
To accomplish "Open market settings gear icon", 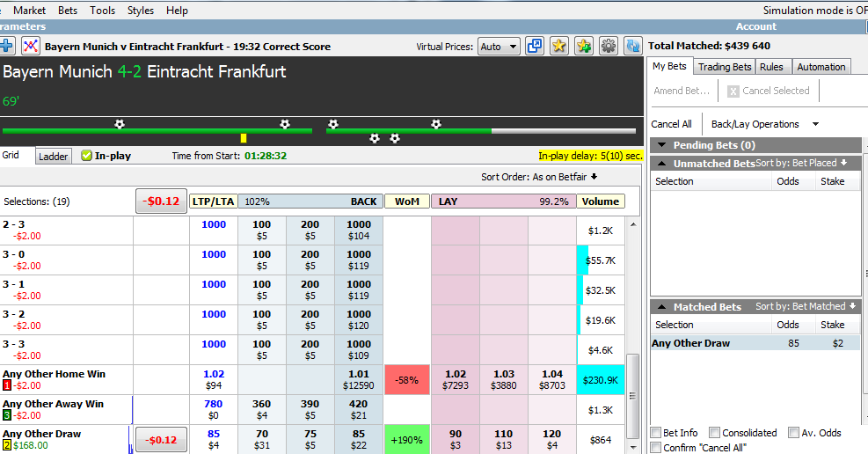I will tap(608, 46).
